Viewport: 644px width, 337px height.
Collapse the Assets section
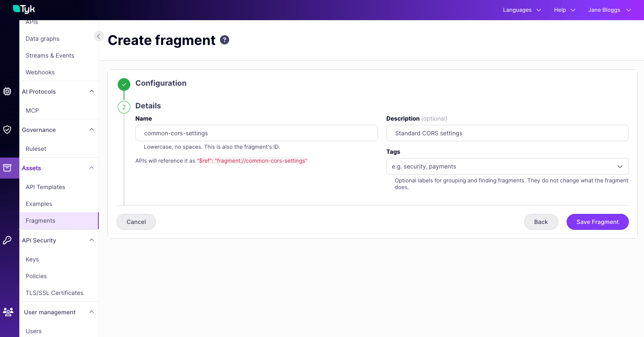[x=92, y=168]
